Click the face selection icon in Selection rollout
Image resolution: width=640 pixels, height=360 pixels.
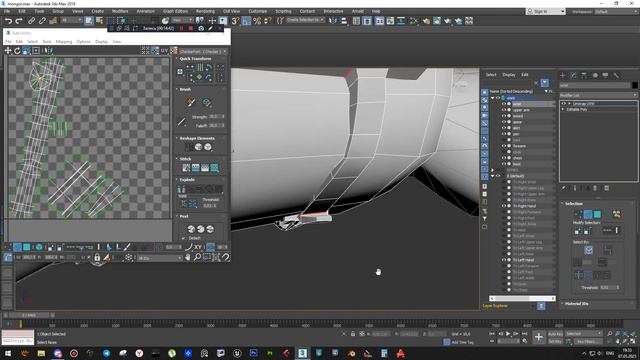(597, 214)
